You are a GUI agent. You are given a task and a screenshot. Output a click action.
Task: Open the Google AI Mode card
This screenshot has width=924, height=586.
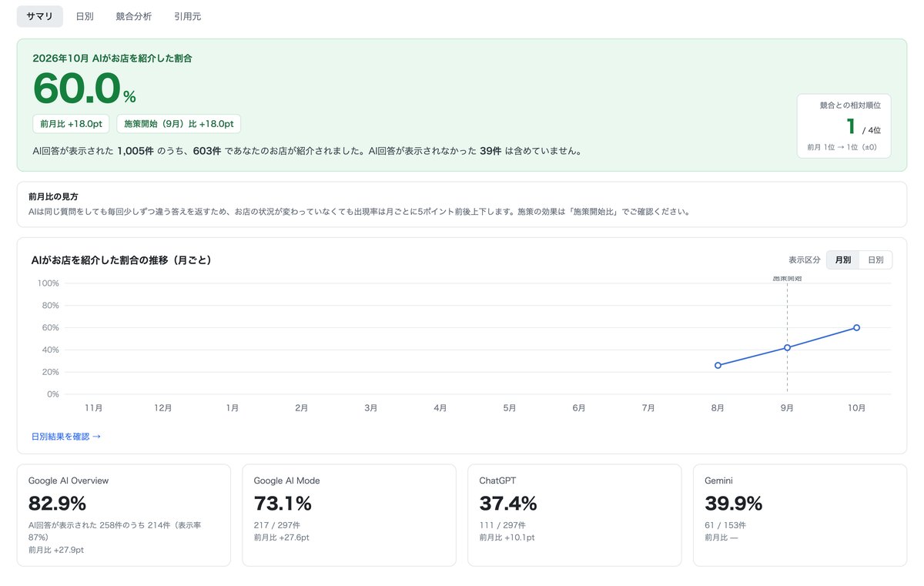pos(350,515)
